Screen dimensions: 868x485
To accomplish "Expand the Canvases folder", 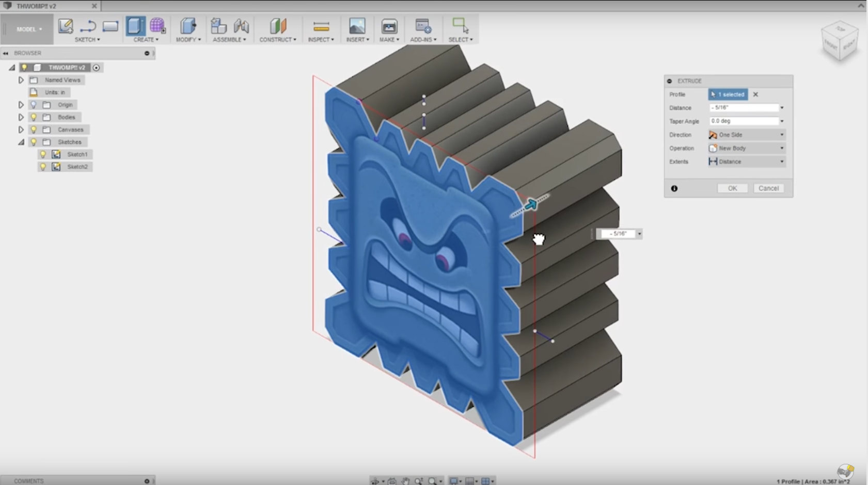I will [x=21, y=130].
